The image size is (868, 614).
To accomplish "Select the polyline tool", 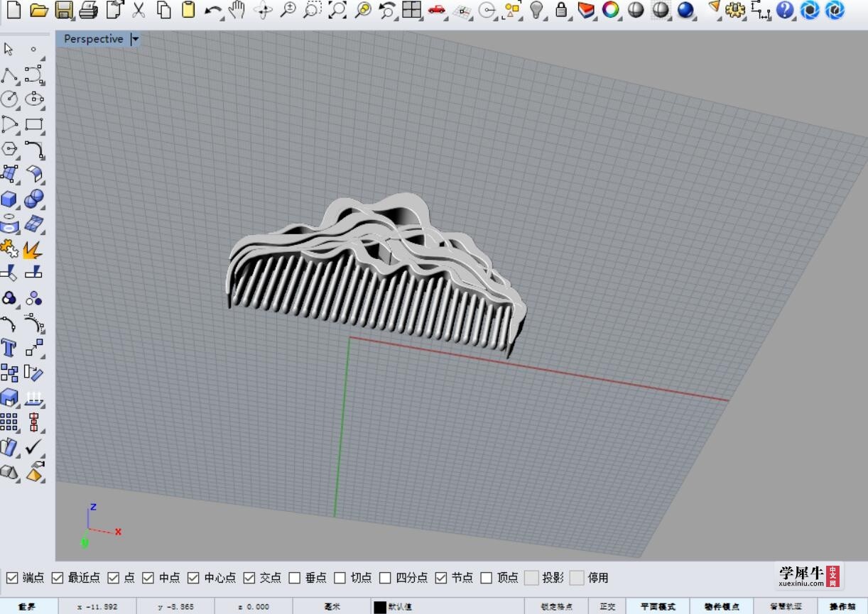I will point(9,75).
